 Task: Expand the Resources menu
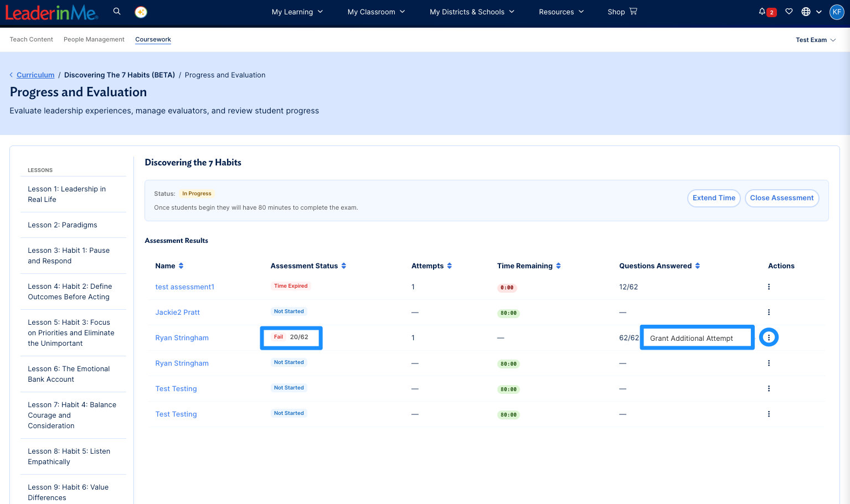pos(561,12)
